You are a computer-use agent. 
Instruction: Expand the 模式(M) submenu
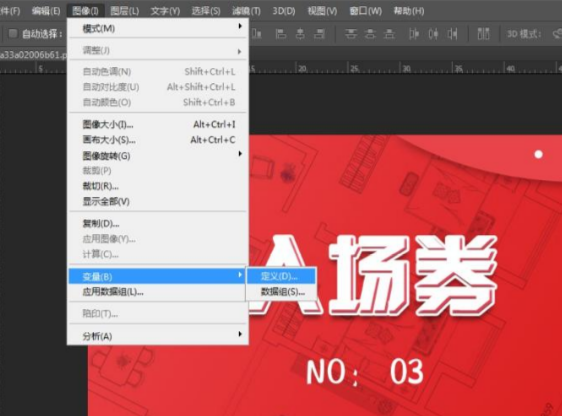[x=158, y=28]
